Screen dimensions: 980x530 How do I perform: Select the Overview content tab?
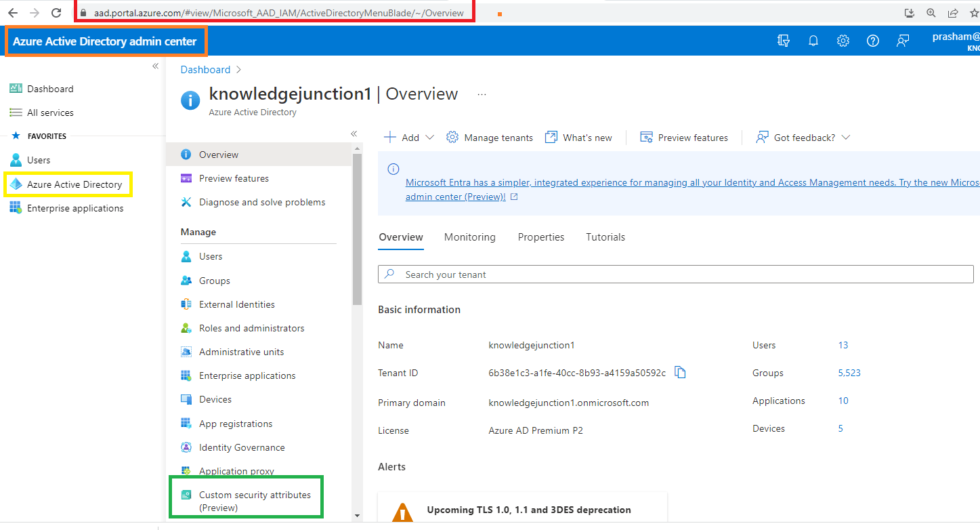401,237
